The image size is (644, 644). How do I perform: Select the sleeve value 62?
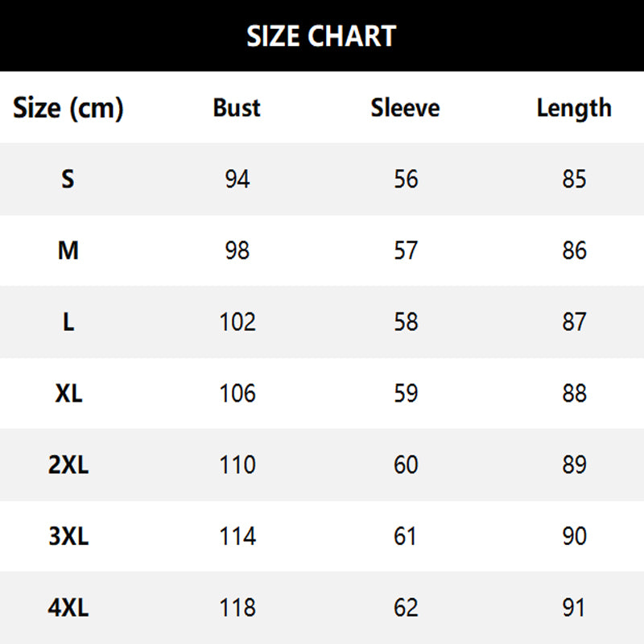[x=406, y=608]
